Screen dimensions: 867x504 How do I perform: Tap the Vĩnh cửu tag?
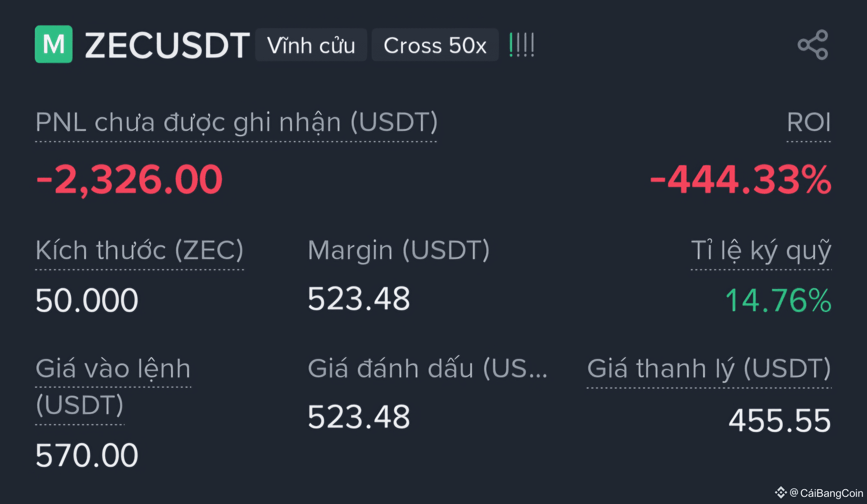tap(311, 45)
